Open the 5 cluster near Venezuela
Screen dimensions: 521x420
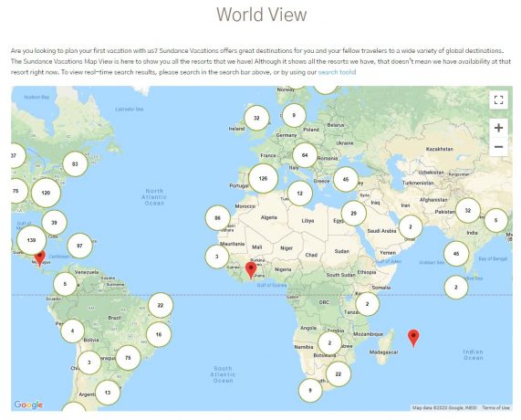65,284
